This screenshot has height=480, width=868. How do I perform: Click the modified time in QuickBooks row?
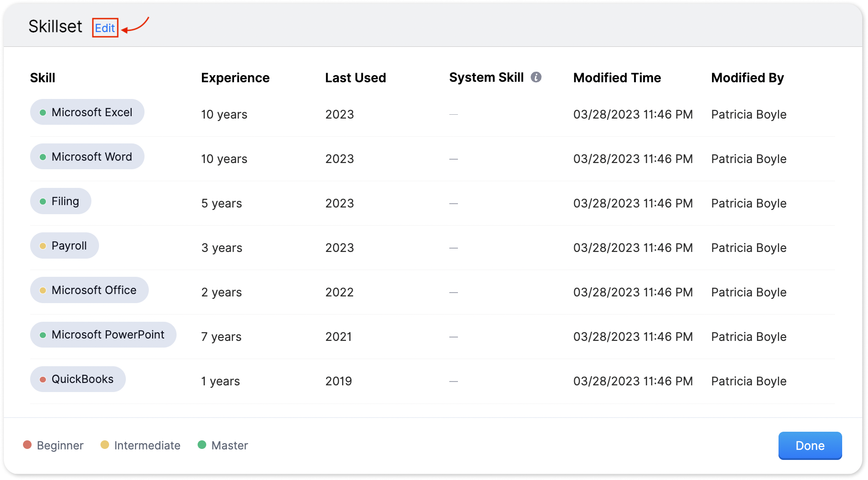coord(633,382)
